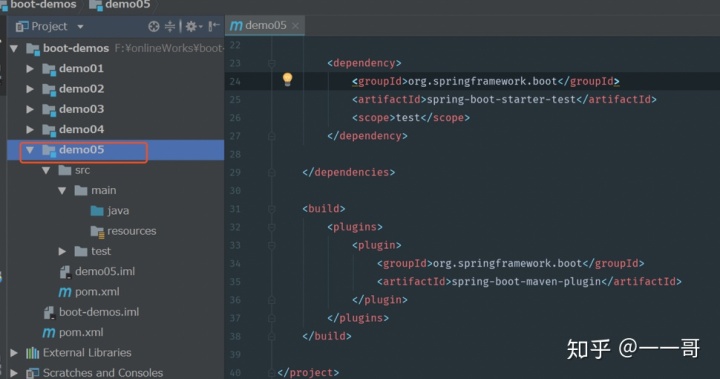Click the External Libraries icon
720x379 pixels.
(32, 353)
